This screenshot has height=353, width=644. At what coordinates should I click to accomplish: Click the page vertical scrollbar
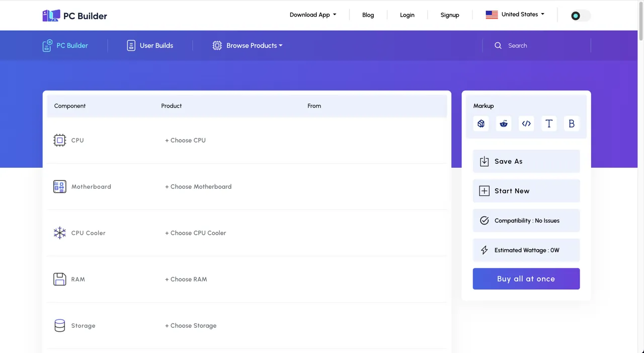click(641, 176)
